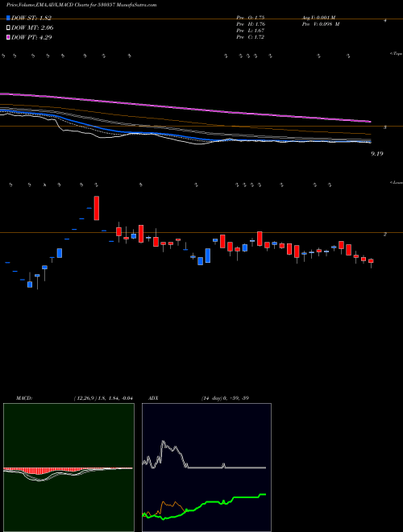Click the price axis label 4
The image size is (403, 532).
click(x=385, y=21)
